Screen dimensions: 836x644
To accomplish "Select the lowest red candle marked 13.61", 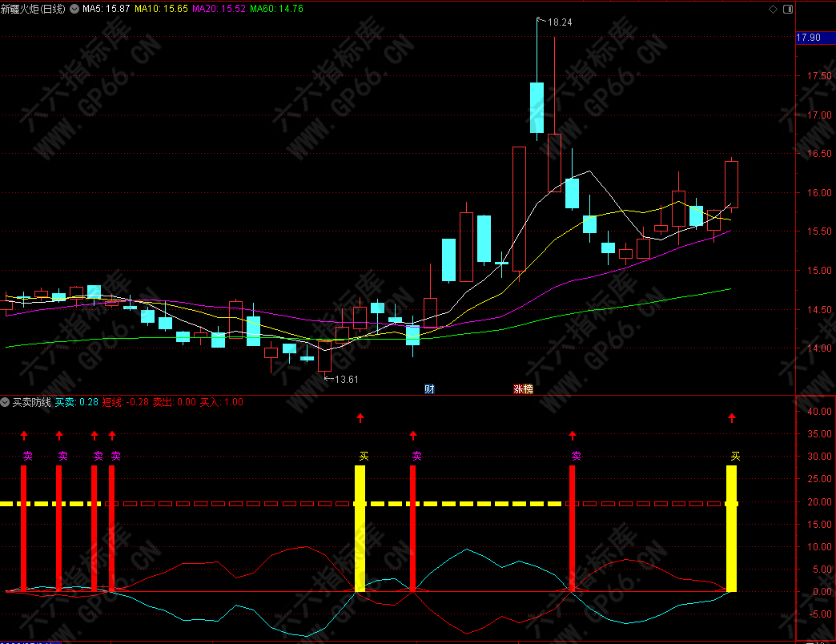I will pos(324,356).
